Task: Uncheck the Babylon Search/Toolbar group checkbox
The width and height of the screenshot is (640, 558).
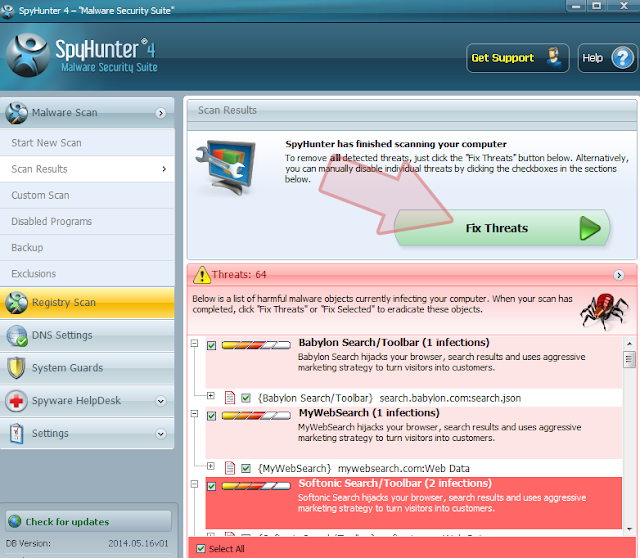Action: pos(211,346)
